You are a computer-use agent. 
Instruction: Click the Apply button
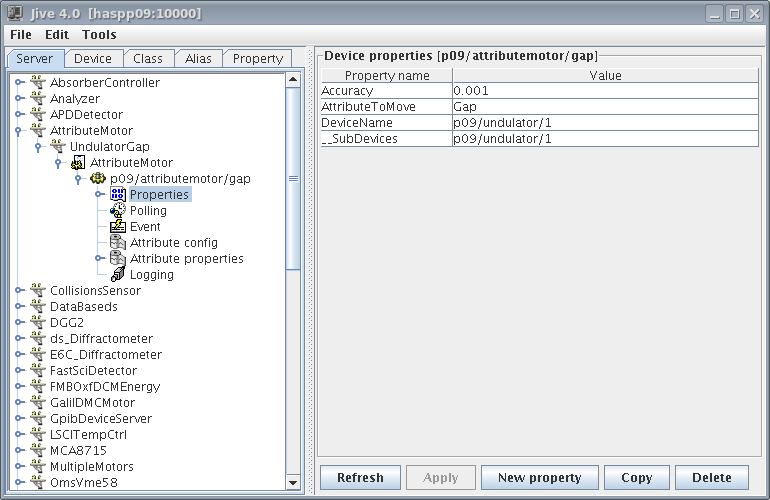(x=440, y=477)
